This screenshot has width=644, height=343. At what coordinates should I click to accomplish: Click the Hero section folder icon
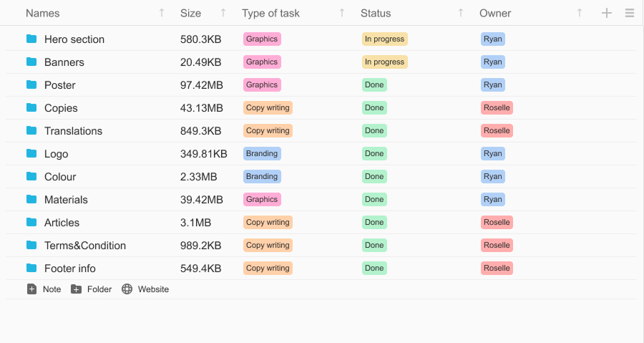click(x=31, y=39)
